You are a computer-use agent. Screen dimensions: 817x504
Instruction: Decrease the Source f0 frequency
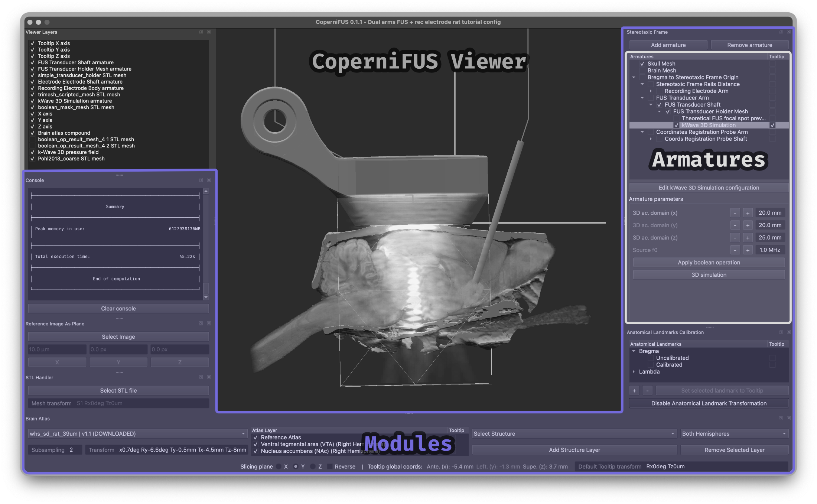735,250
